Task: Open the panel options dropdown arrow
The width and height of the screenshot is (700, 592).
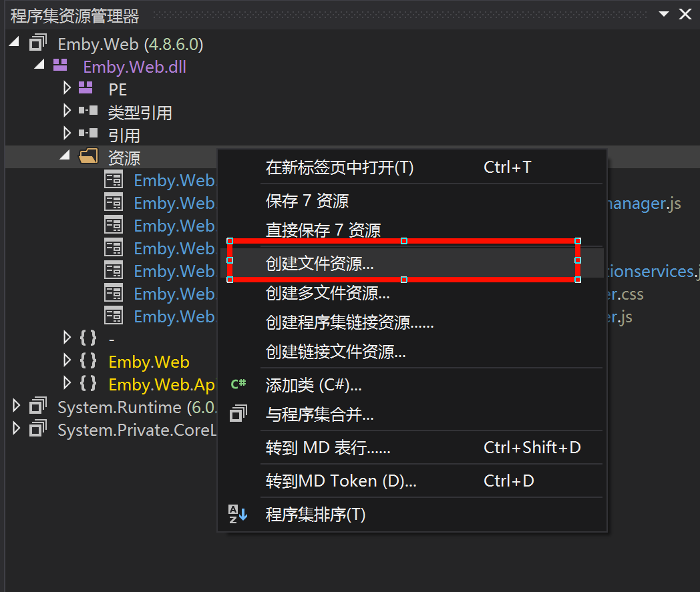Action: [663, 14]
